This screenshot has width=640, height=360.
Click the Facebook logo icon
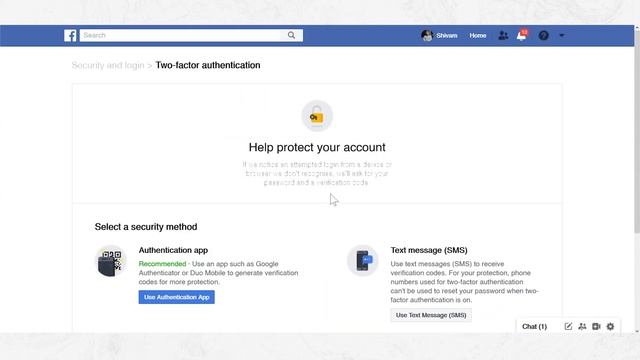coord(70,36)
